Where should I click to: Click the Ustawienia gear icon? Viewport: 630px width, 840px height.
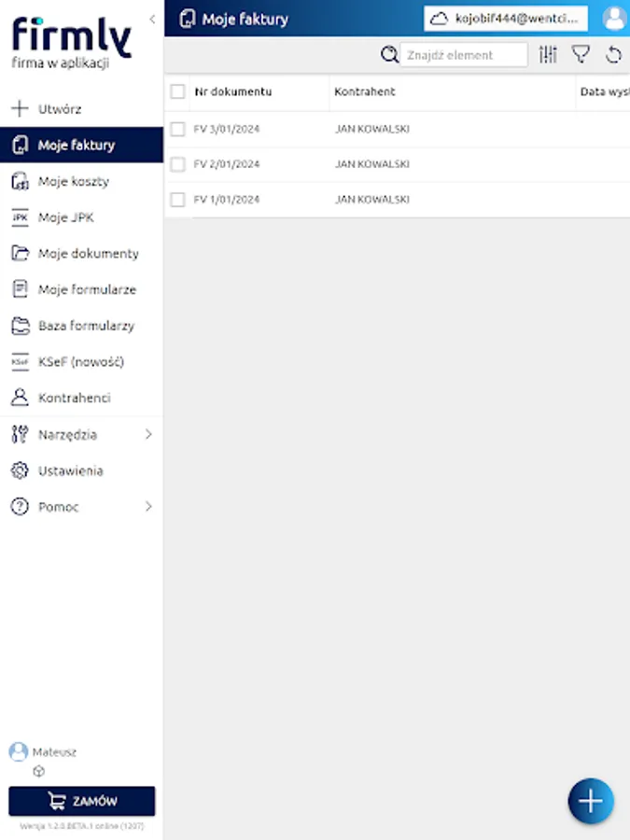pos(20,471)
